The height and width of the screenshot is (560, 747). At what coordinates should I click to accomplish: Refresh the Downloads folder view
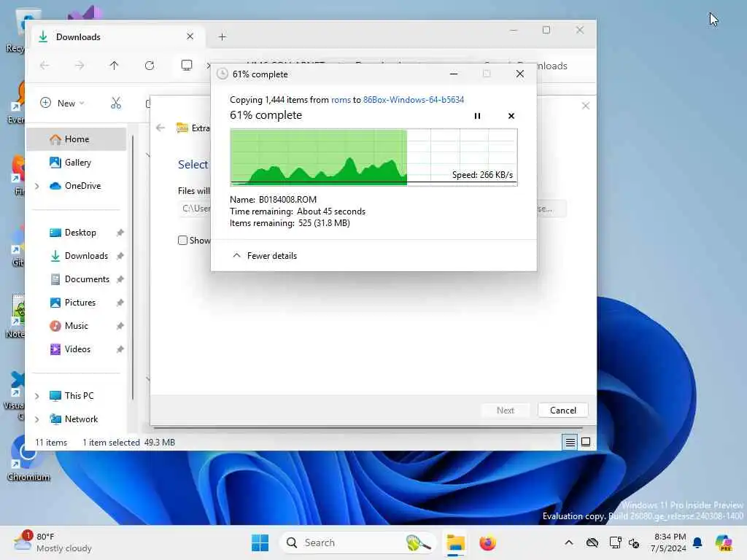point(150,65)
